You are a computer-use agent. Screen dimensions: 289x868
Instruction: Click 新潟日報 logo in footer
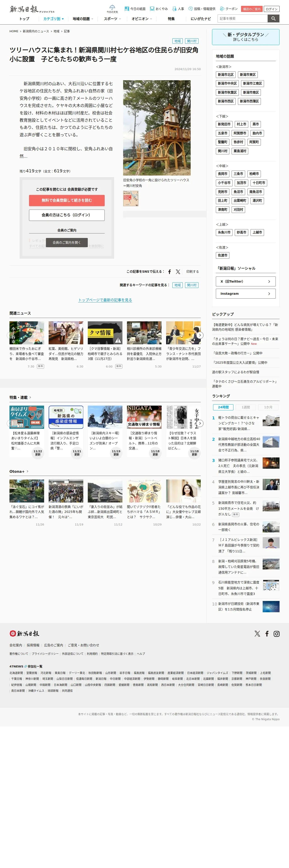tap(24, 633)
